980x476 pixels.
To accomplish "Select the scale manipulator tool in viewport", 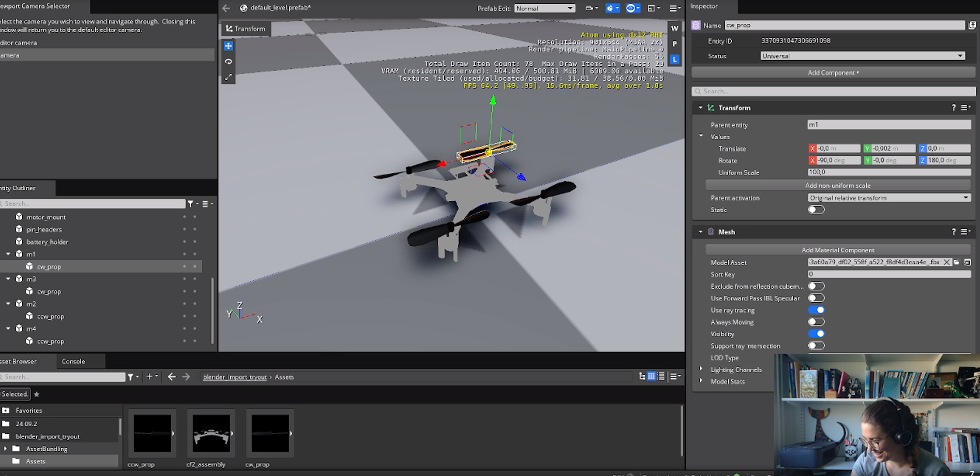I will (228, 77).
